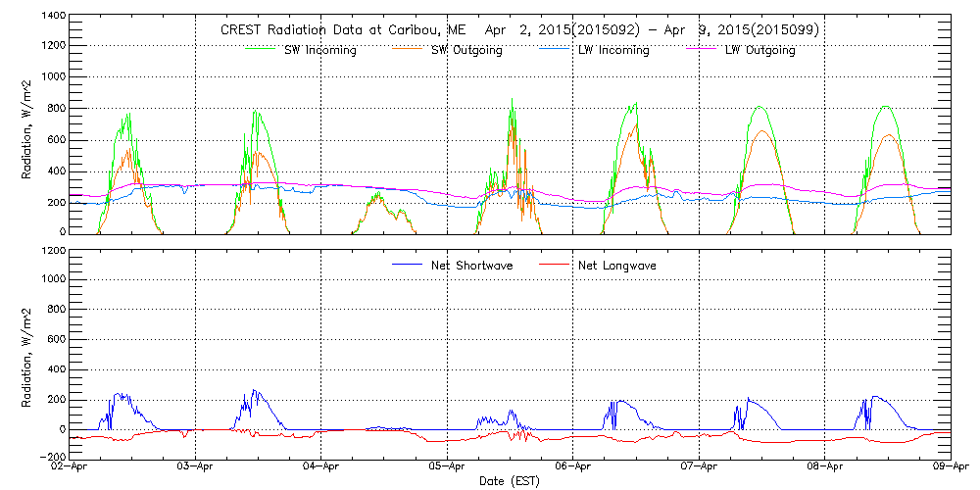Click the blue Net Shortwave legend line
Image resolution: width=980 pixels, height=490 pixels.
(x=407, y=266)
